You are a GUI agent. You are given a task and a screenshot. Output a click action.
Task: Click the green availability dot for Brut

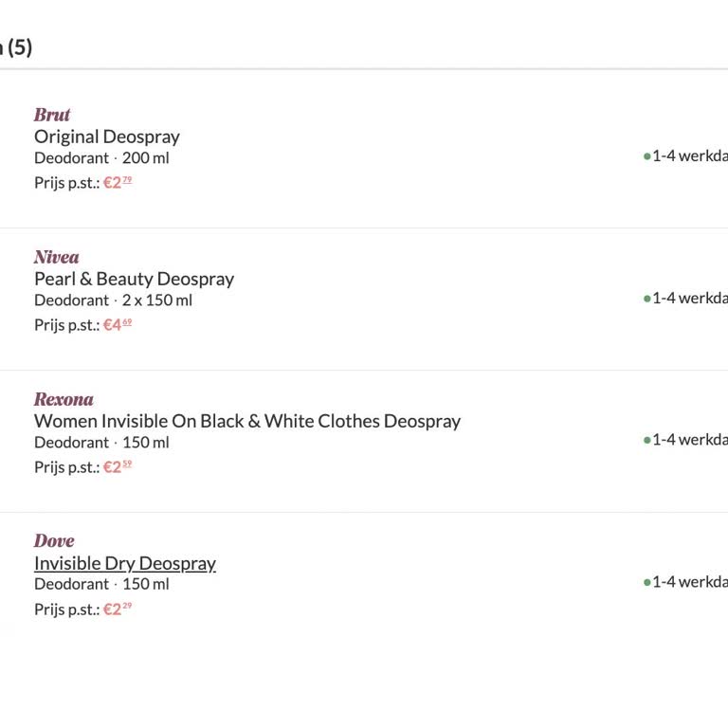click(x=646, y=156)
